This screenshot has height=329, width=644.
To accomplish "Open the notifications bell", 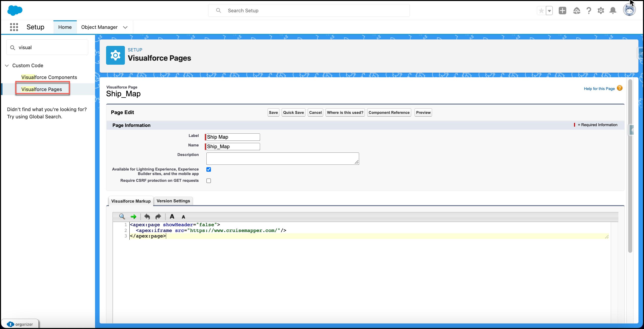I will pos(613,11).
